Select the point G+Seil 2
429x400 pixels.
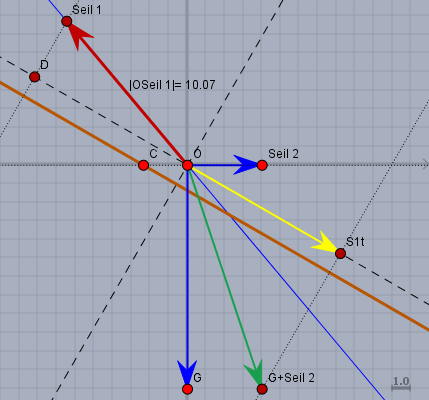click(262, 389)
